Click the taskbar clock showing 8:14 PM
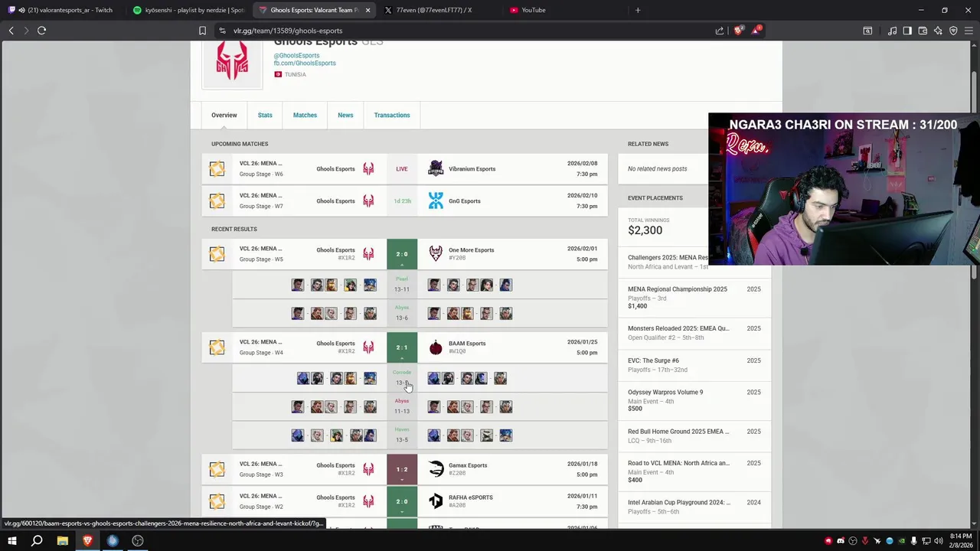The width and height of the screenshot is (980, 551). [x=962, y=541]
